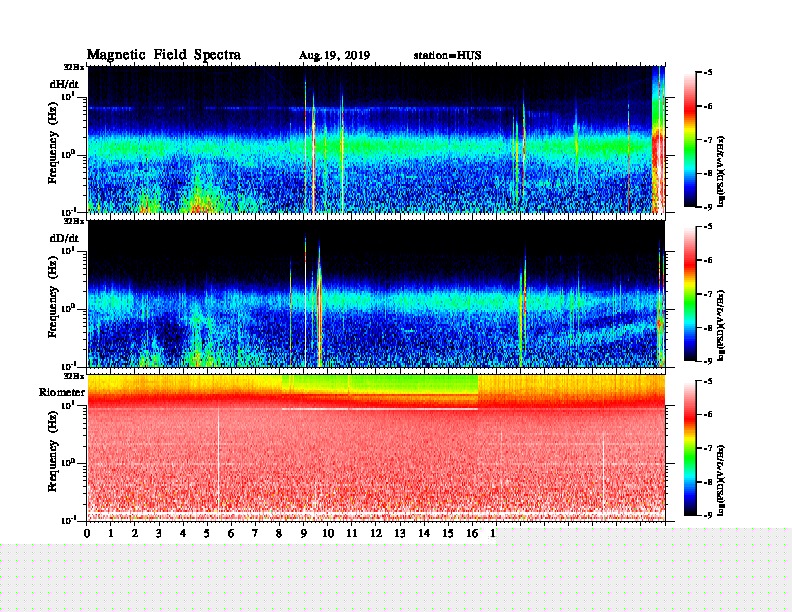Click the dH/dt spectrogram plot

tap(376, 139)
